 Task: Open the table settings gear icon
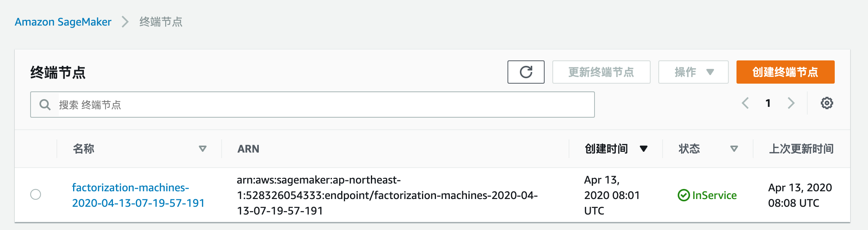click(x=827, y=103)
